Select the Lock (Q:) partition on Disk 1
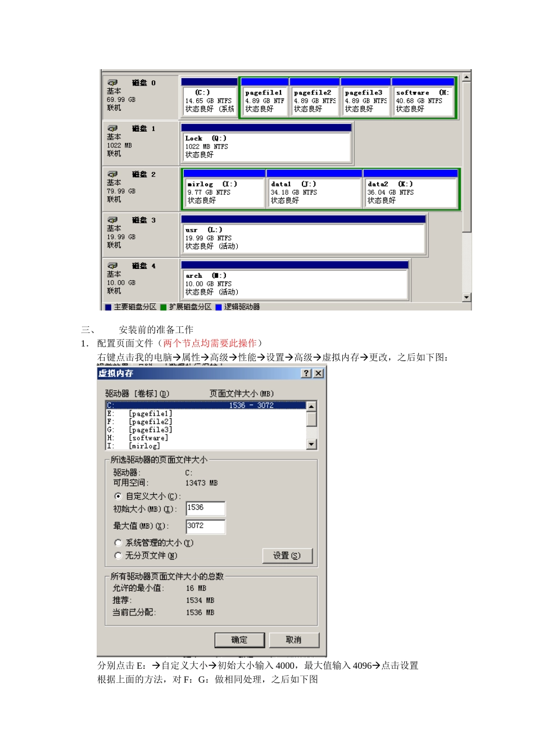The height and width of the screenshot is (756, 534). pyautogui.click(x=266, y=143)
